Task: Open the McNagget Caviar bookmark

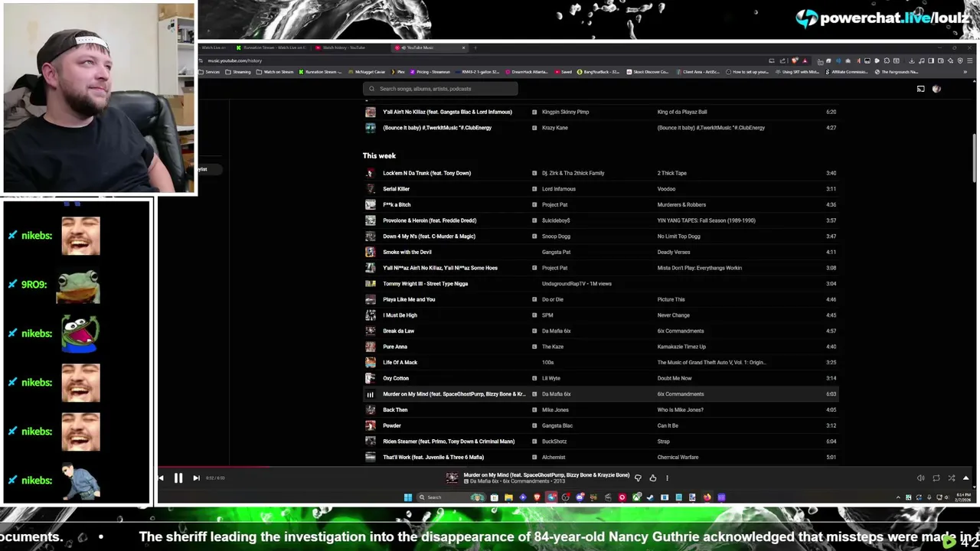Action: point(367,72)
